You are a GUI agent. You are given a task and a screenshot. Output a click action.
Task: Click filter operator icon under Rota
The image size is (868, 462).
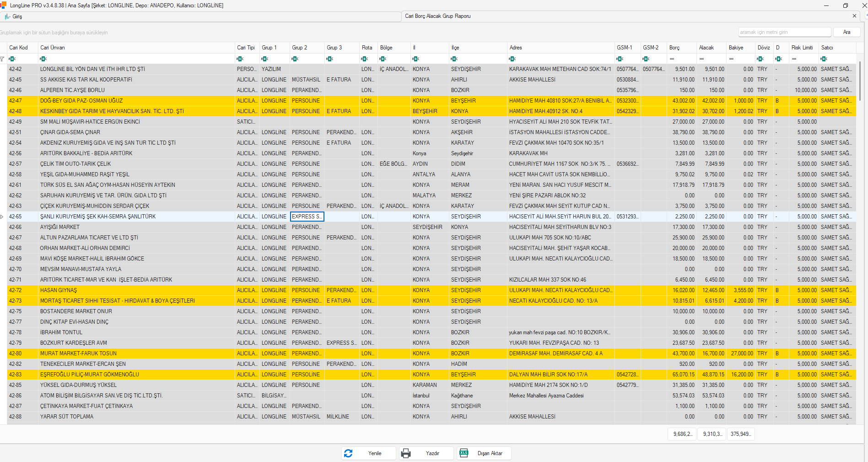[365, 59]
